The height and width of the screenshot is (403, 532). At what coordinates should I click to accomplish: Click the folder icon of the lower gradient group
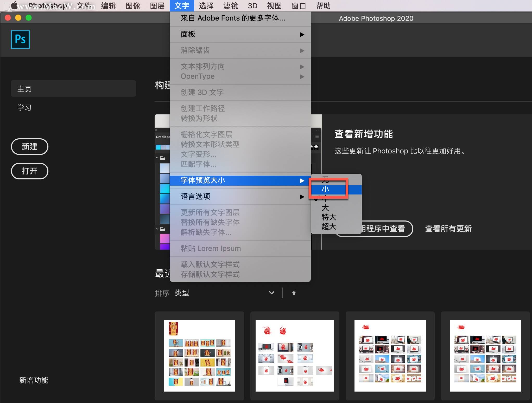(x=163, y=229)
